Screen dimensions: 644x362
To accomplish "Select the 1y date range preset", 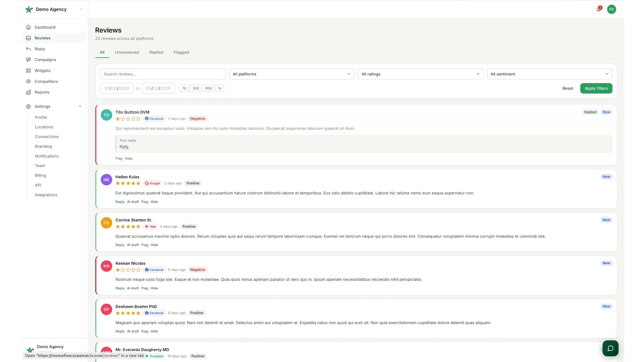I will tap(220, 88).
